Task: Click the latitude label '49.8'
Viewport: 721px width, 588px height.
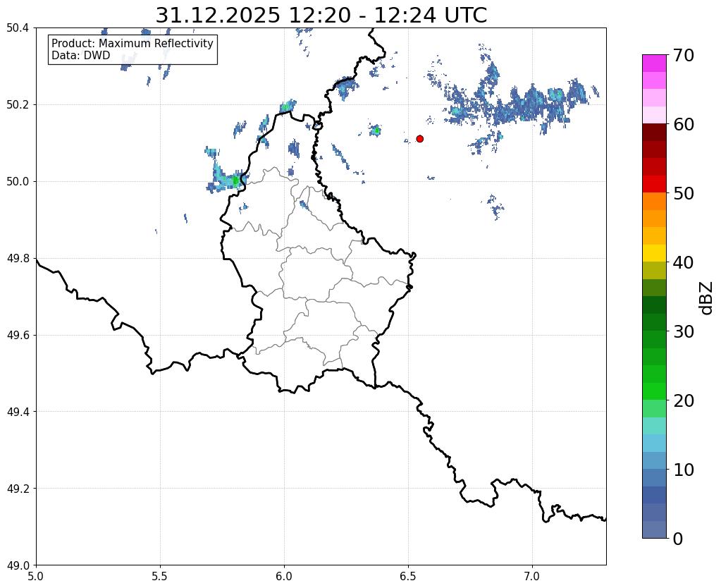Action: pyautogui.click(x=18, y=258)
